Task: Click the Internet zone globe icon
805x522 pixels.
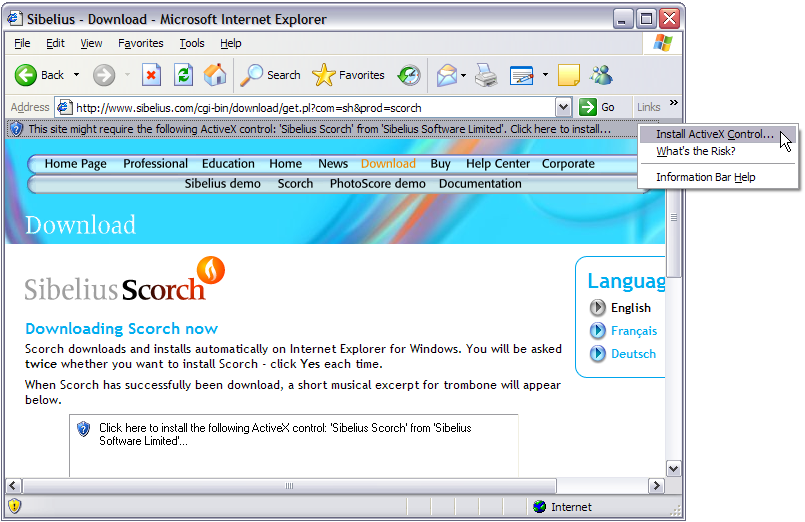Action: (540, 507)
